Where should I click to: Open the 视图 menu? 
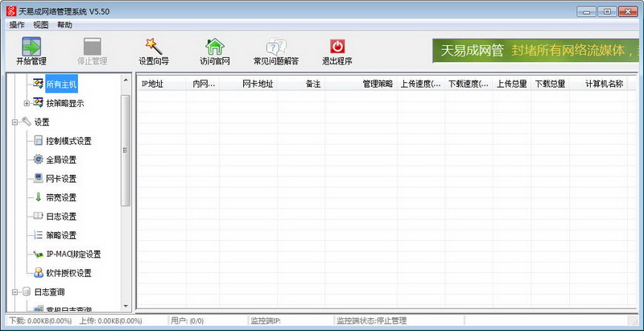41,25
